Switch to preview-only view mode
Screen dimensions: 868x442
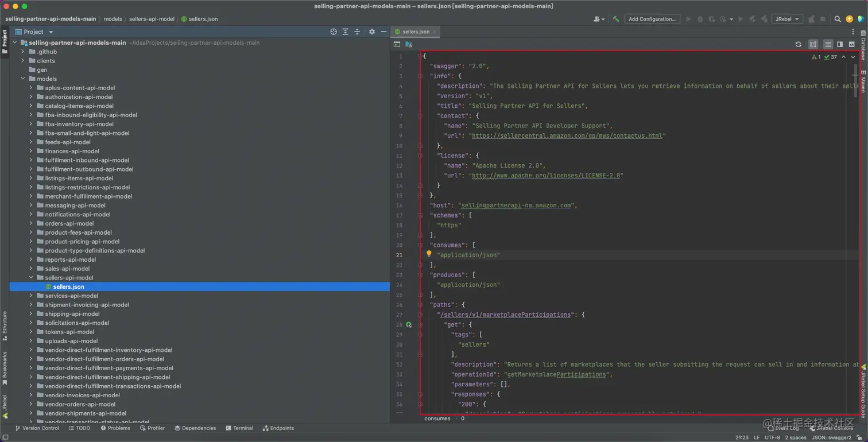point(852,44)
